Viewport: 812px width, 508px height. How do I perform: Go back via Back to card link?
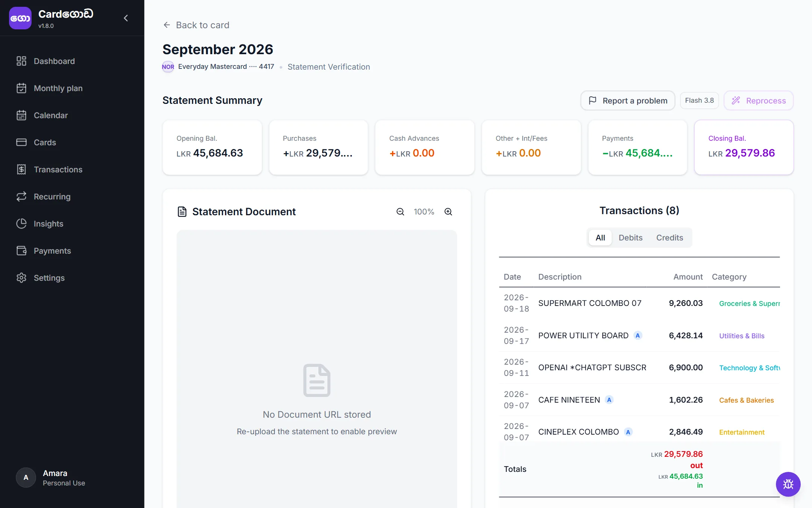pyautogui.click(x=196, y=25)
